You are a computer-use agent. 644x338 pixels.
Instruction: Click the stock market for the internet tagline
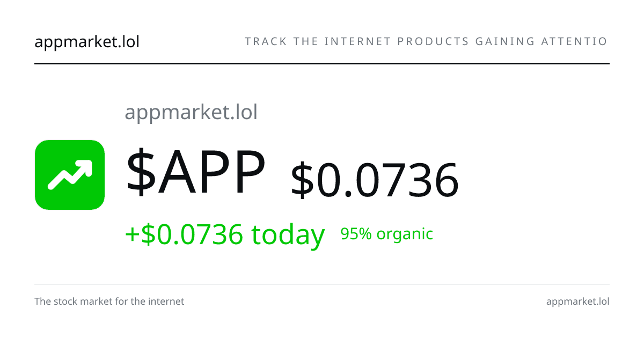(x=109, y=302)
